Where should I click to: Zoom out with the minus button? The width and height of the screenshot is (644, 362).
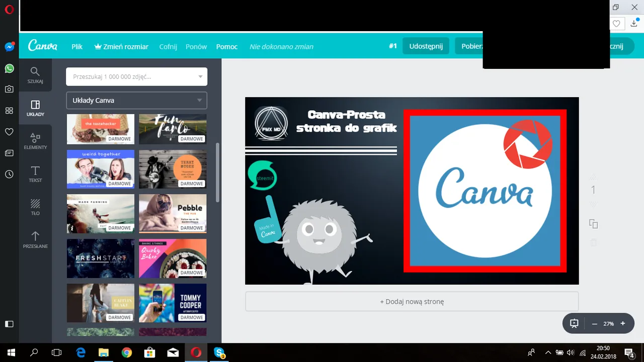point(595,324)
